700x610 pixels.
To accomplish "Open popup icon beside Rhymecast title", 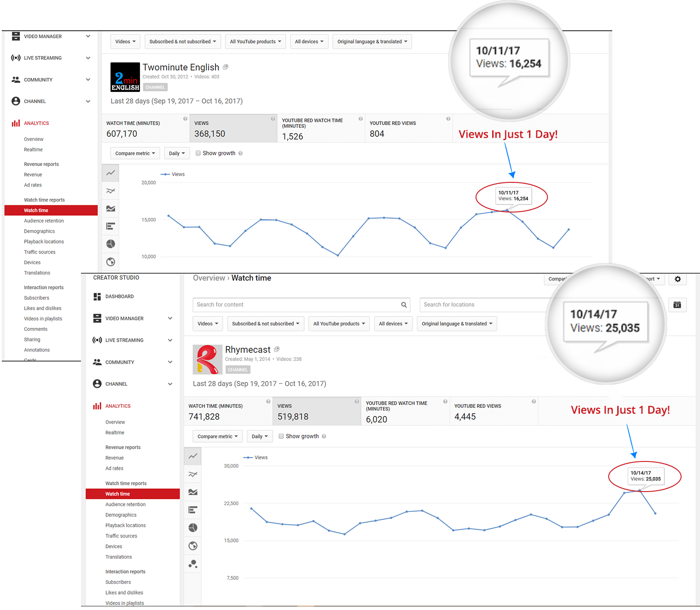I will tap(277, 349).
